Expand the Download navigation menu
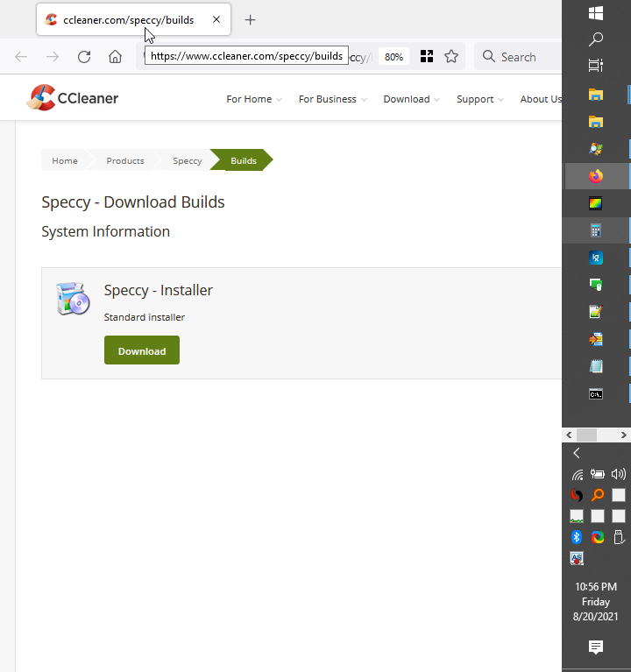 point(412,99)
